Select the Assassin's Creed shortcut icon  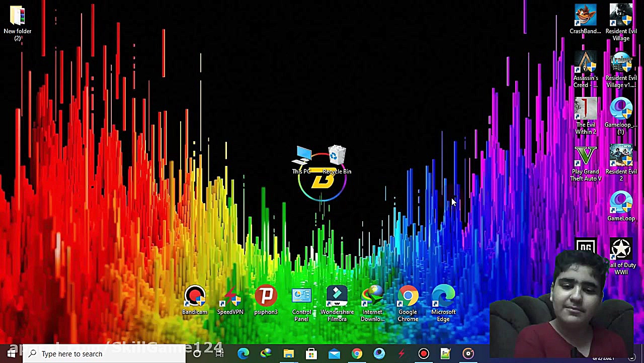point(585,69)
